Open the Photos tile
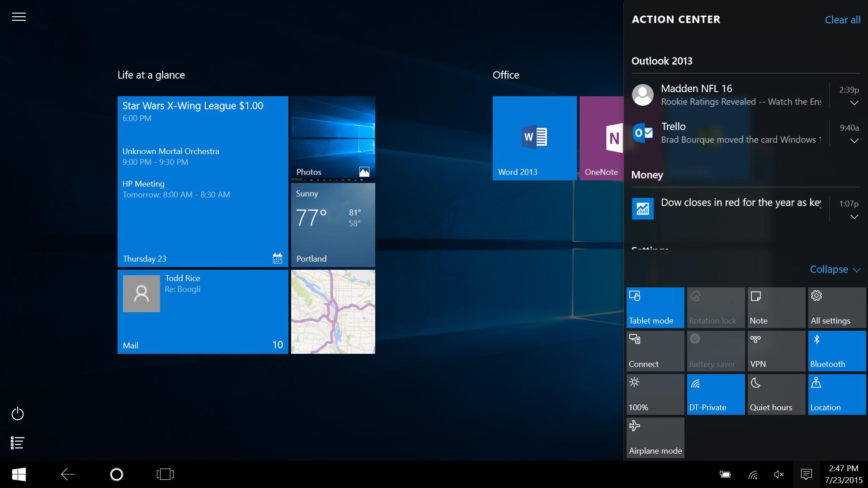 pos(333,138)
